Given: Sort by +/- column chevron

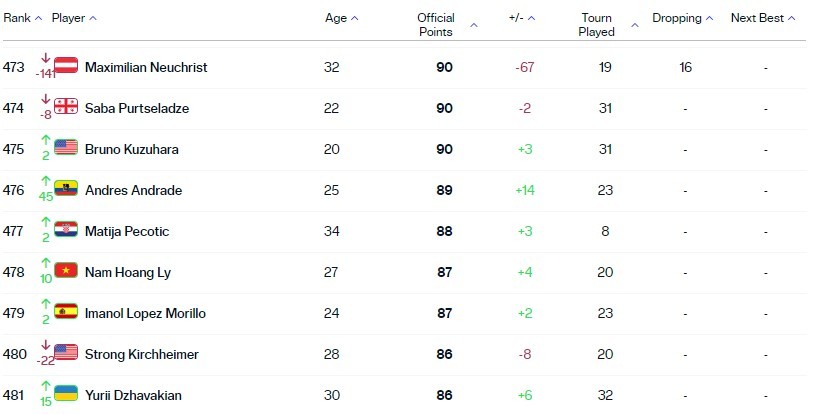Looking at the screenshot, I should click(x=531, y=18).
